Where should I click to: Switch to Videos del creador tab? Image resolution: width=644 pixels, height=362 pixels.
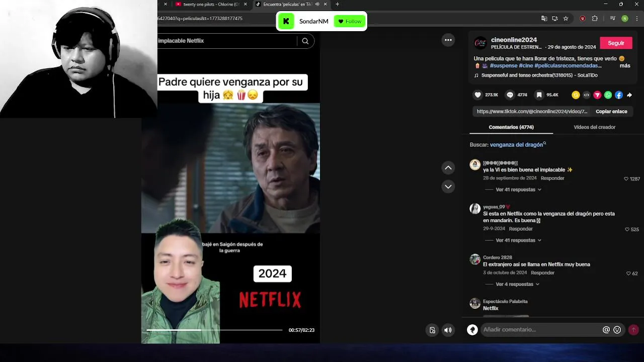tap(595, 127)
